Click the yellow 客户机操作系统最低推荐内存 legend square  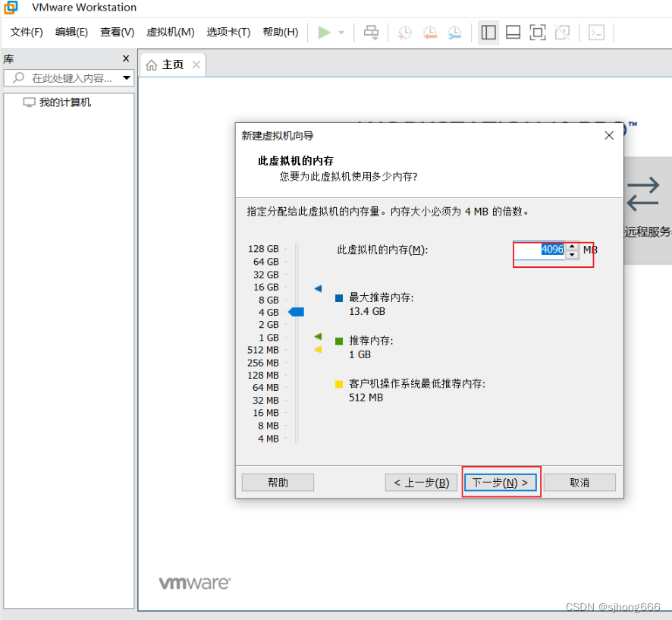pos(339,384)
